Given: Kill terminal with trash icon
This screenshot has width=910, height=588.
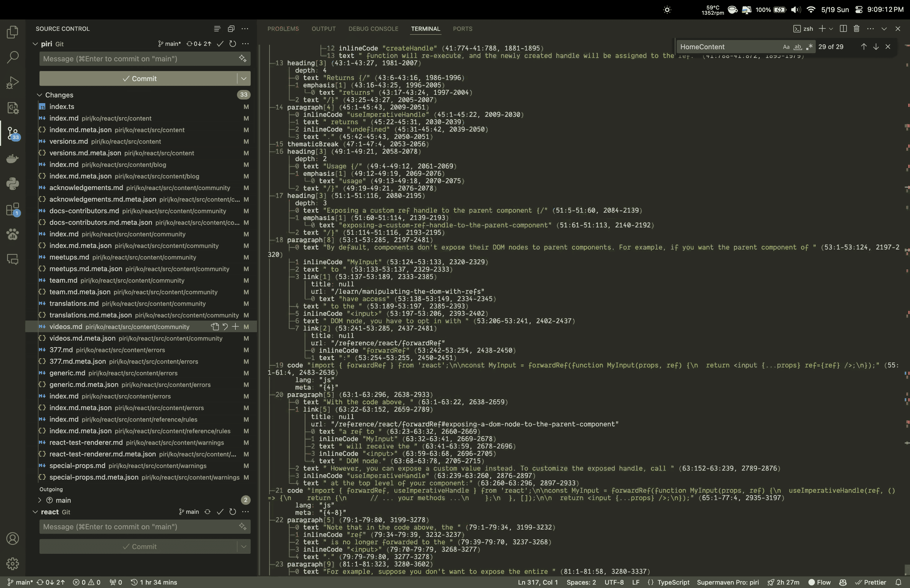Looking at the screenshot, I should click(856, 29).
